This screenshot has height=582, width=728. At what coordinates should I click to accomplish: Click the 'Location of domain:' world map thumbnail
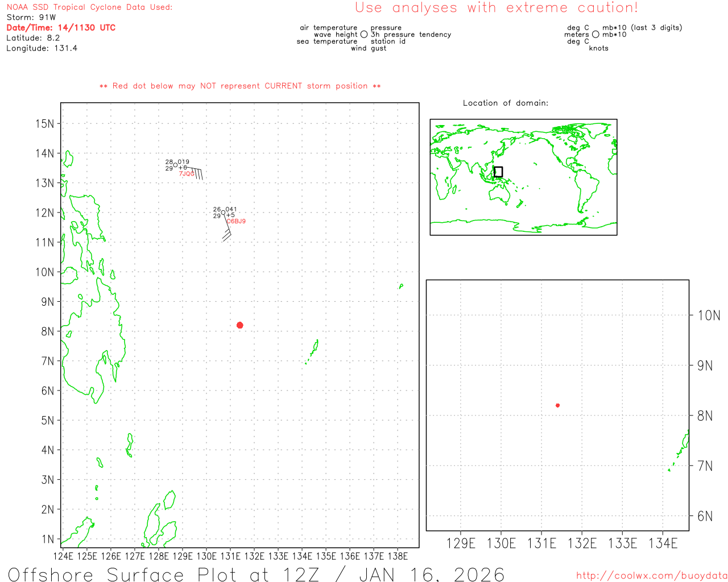[523, 177]
